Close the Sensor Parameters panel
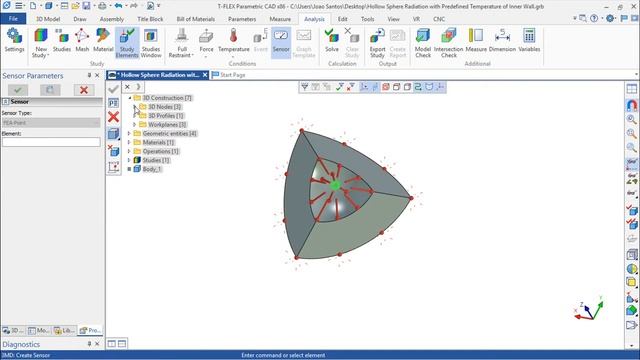 [97, 76]
